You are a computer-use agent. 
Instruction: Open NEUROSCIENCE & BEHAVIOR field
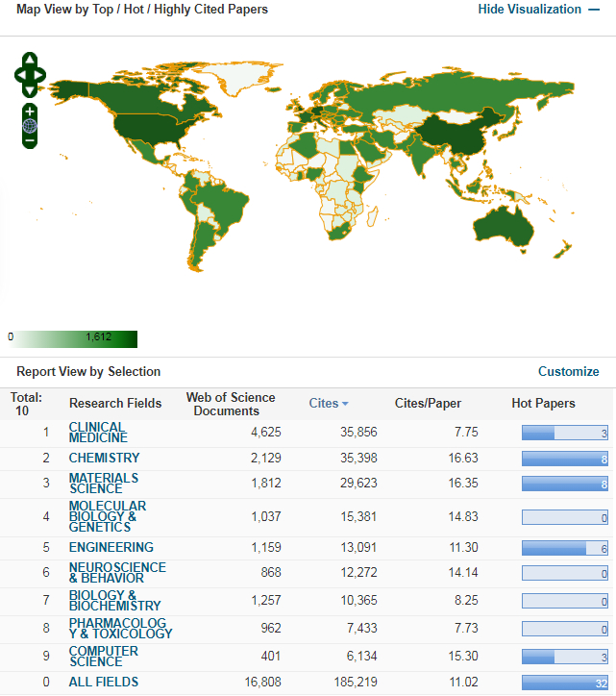117,573
